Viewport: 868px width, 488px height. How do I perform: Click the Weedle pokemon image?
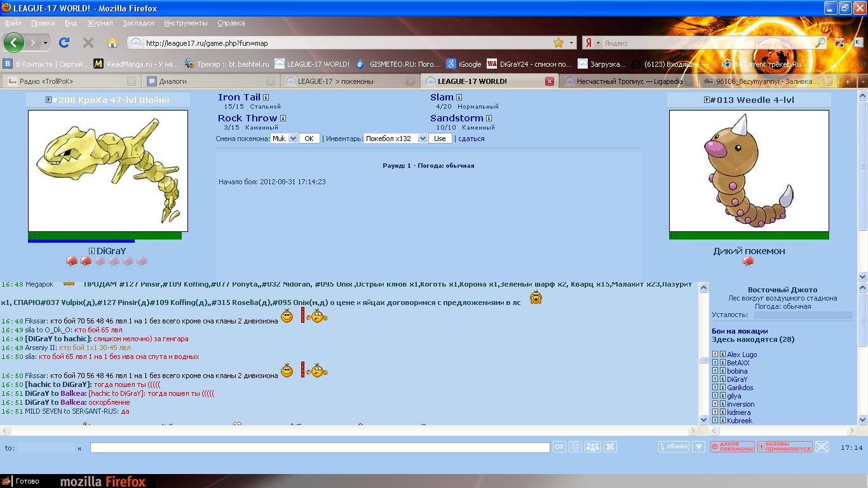(x=749, y=171)
